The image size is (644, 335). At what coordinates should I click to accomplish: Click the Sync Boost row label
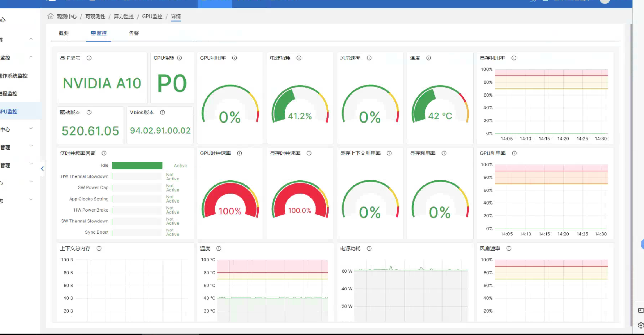tap(97, 232)
